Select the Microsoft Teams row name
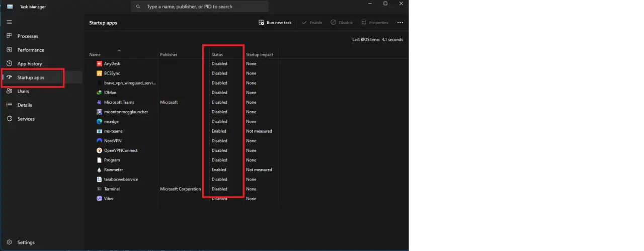 (119, 102)
